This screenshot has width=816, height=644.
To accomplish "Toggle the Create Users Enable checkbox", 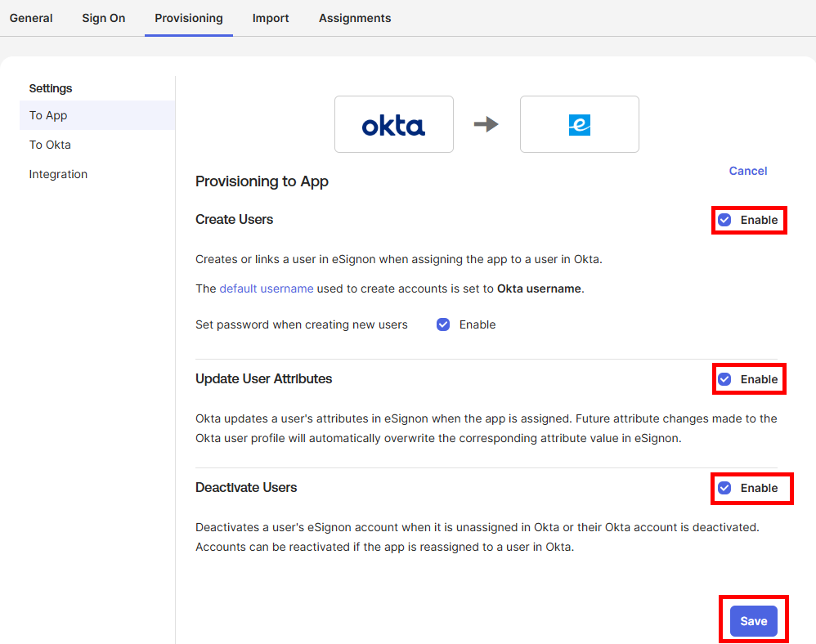I will pyautogui.click(x=724, y=220).
